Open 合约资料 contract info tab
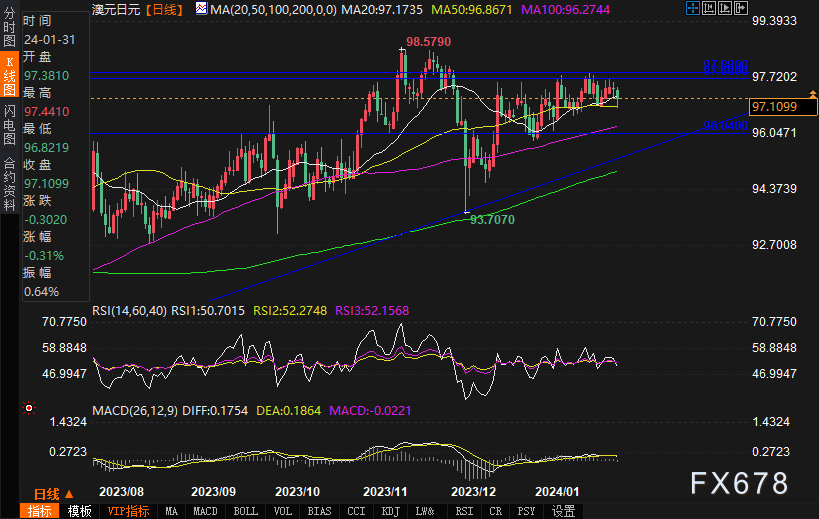Screen dimensions: 819x519 [9, 176]
